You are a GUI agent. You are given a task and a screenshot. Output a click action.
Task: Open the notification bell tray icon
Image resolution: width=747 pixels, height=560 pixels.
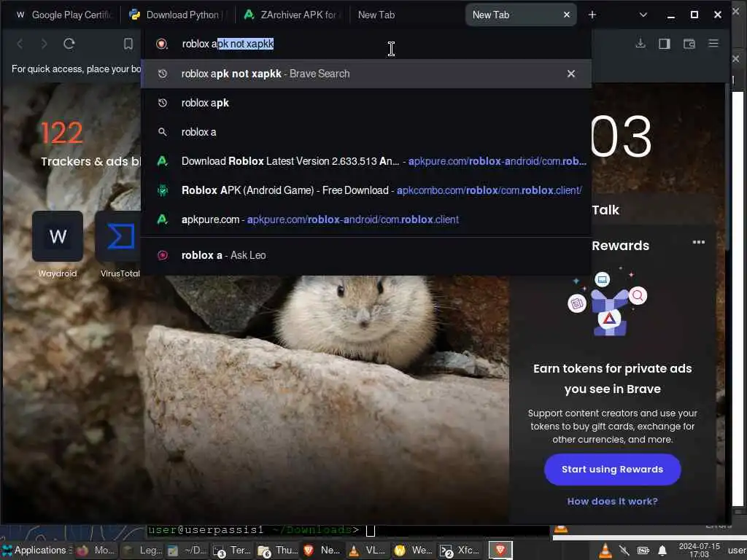662,551
